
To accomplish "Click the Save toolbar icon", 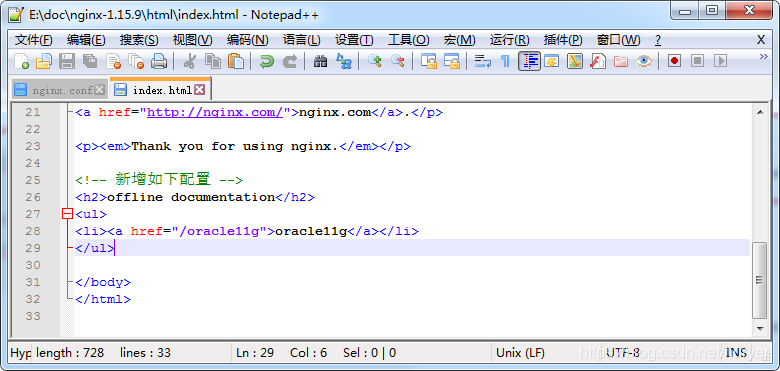I will click(67, 61).
